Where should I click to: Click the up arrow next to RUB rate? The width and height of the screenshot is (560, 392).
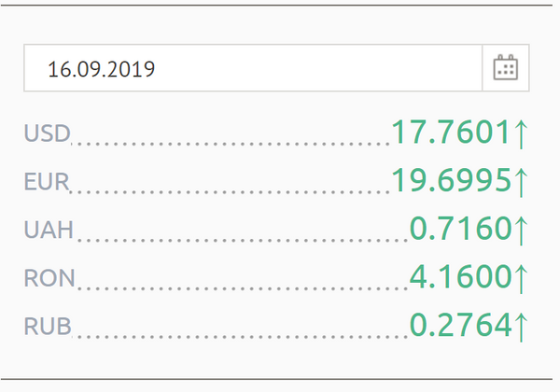521,327
